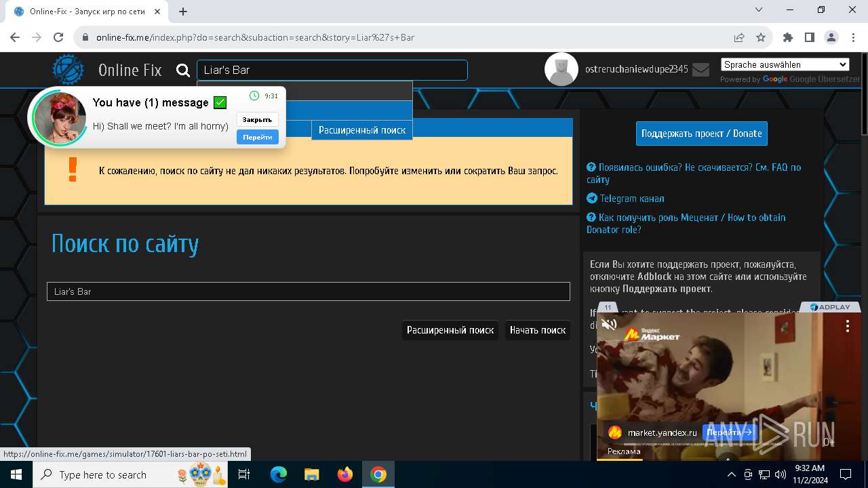Click the Chrome taskbar icon
Viewport: 868px width, 488px height.
(x=378, y=474)
